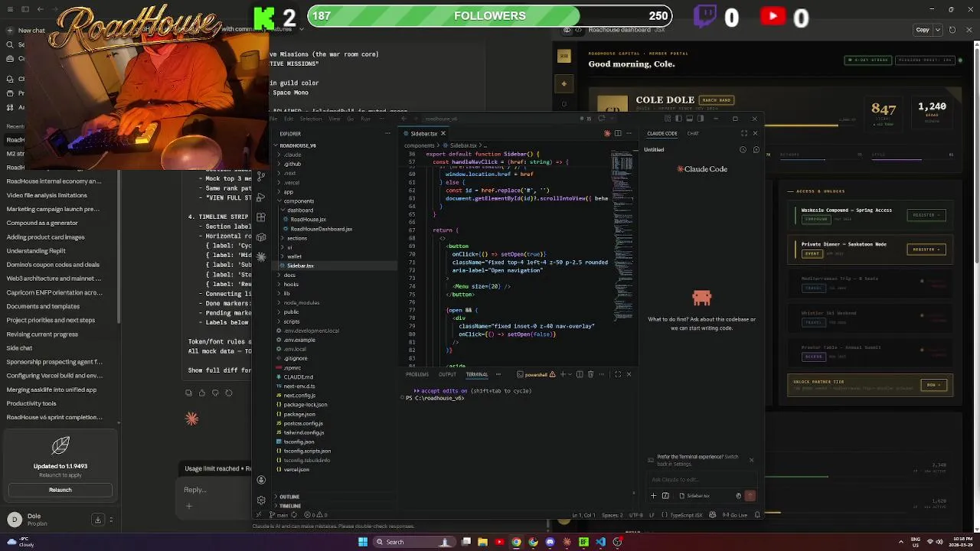Open Windows Start menu on taskbar

(363, 542)
